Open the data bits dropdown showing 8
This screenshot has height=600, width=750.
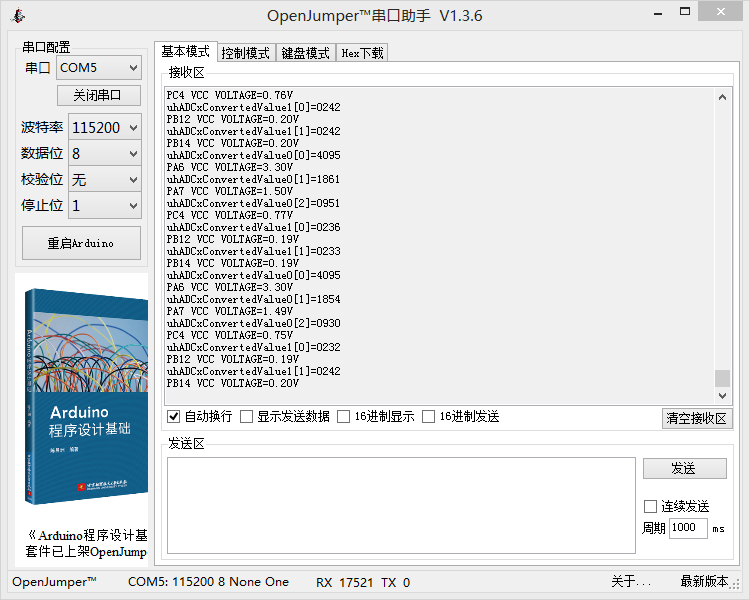pos(105,154)
